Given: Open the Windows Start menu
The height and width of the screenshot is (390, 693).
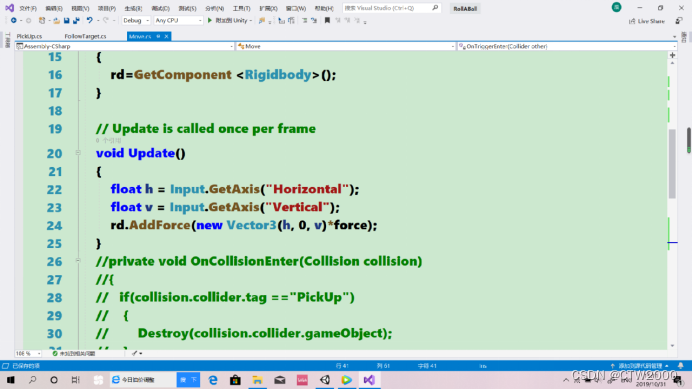Looking at the screenshot, I should point(11,380).
